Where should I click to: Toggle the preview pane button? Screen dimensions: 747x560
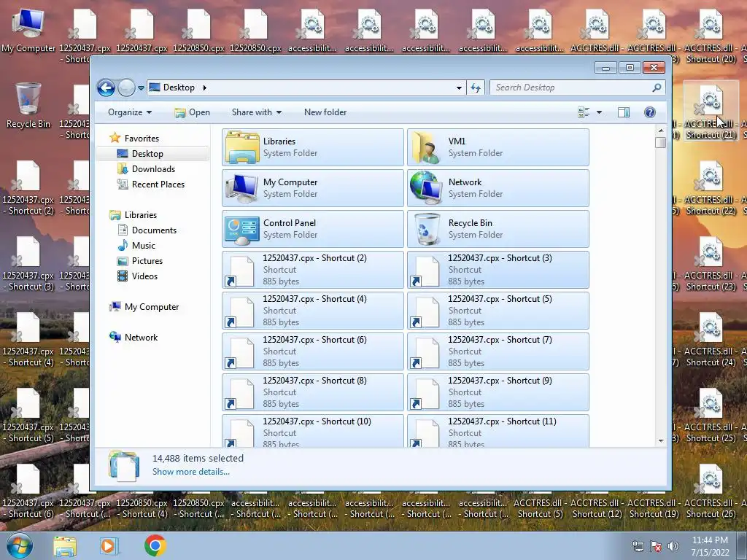click(x=623, y=112)
